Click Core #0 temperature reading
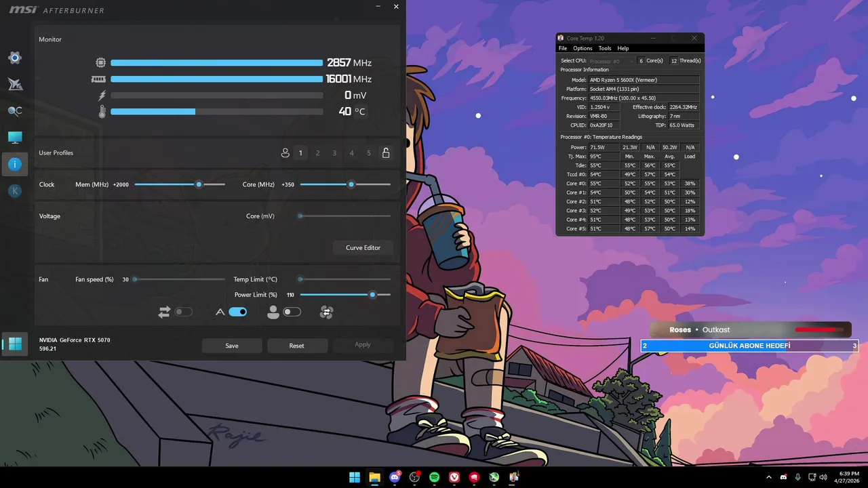This screenshot has width=868, height=488. pos(604,184)
